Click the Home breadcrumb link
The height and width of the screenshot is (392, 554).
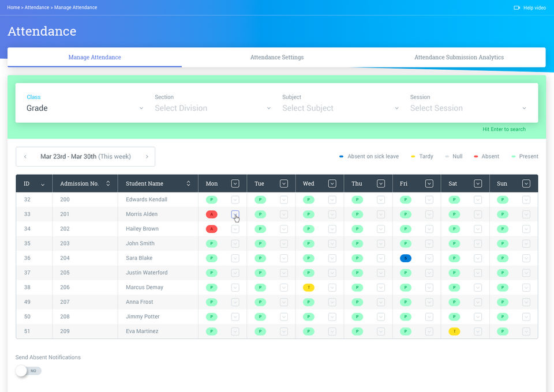pos(13,7)
